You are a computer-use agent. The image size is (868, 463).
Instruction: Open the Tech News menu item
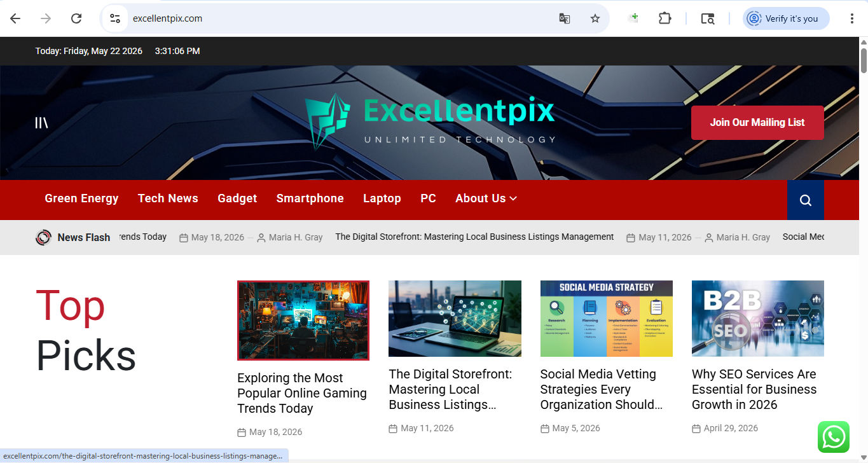[168, 198]
